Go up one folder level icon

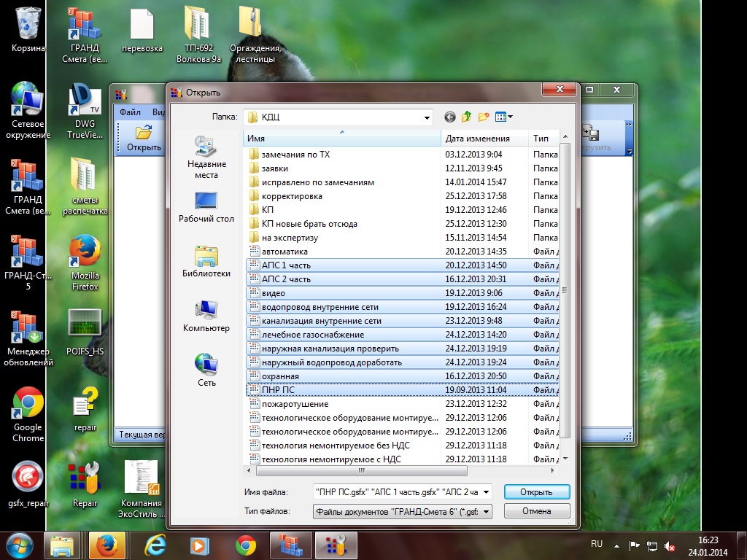coord(466,117)
